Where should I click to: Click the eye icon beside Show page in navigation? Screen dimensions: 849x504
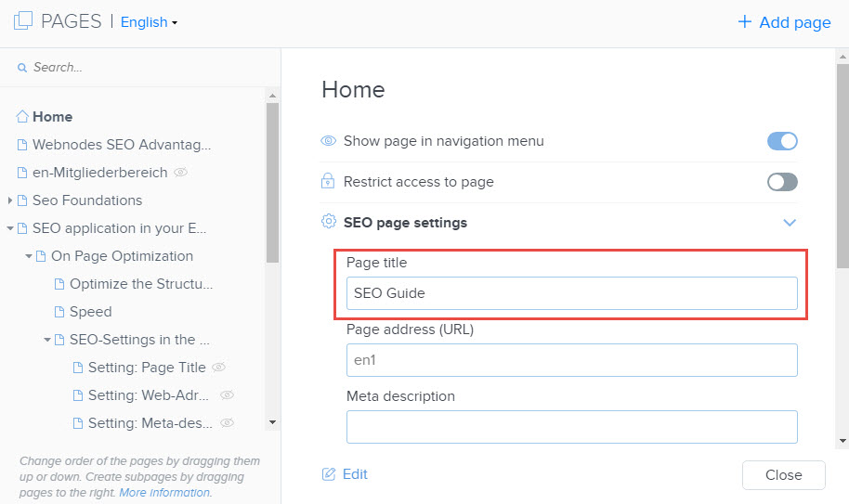(328, 140)
